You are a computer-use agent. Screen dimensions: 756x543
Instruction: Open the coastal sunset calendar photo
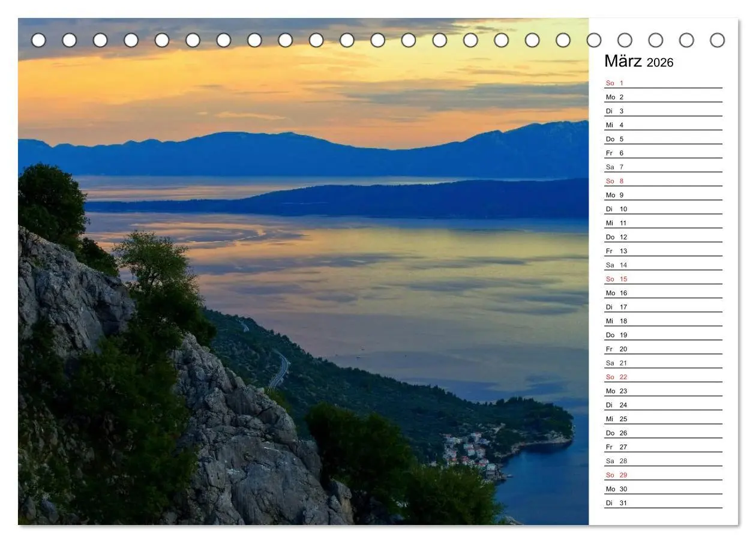(x=303, y=271)
